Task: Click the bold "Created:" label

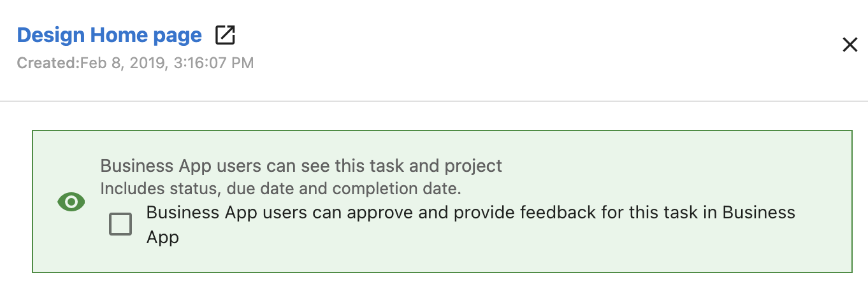Action: 48,63
